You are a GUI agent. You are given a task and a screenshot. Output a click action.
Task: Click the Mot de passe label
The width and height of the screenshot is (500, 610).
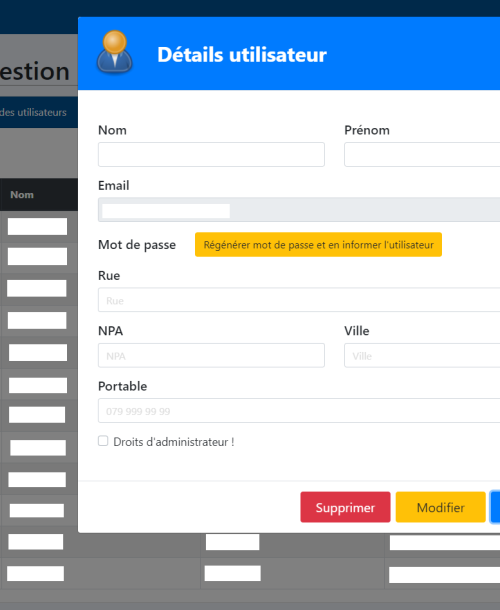click(x=137, y=245)
